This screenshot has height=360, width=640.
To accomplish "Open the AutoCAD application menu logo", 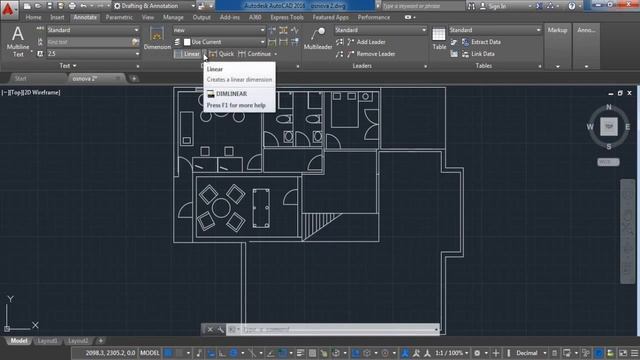I will [x=8, y=9].
